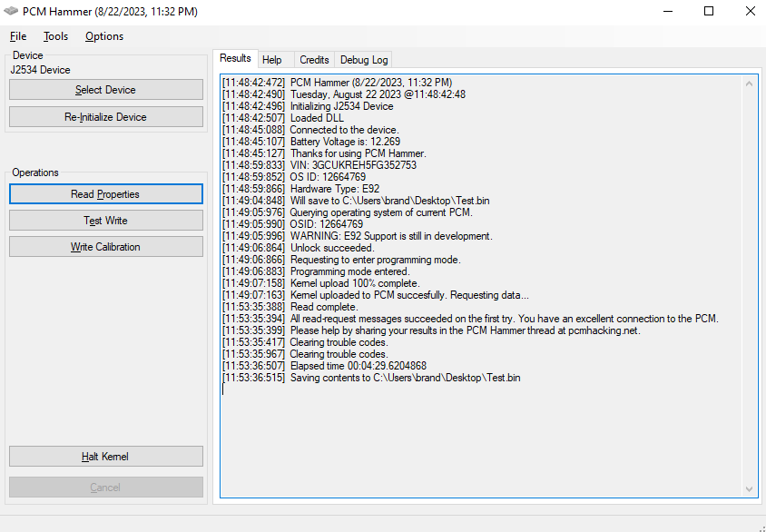This screenshot has height=532, width=766.
Task: Maximize the PCM Hammer window
Action: click(x=709, y=11)
